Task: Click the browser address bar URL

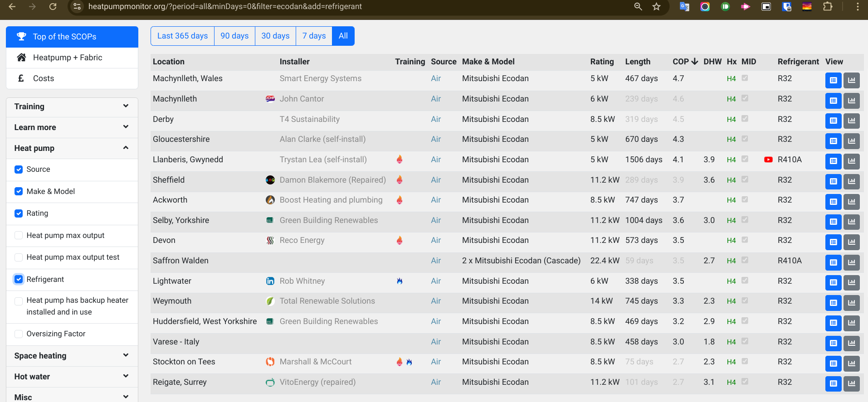Action: coord(225,6)
